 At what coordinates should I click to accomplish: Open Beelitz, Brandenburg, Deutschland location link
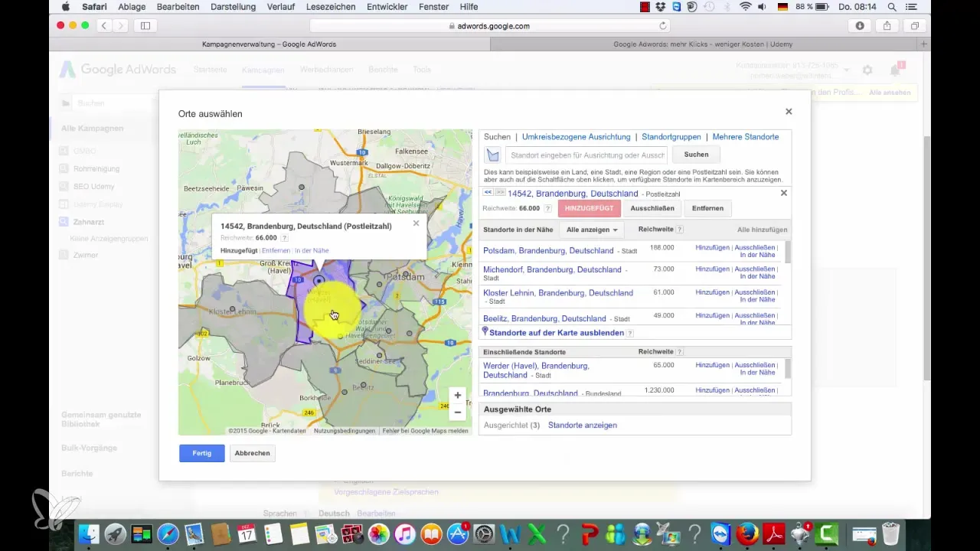544,318
